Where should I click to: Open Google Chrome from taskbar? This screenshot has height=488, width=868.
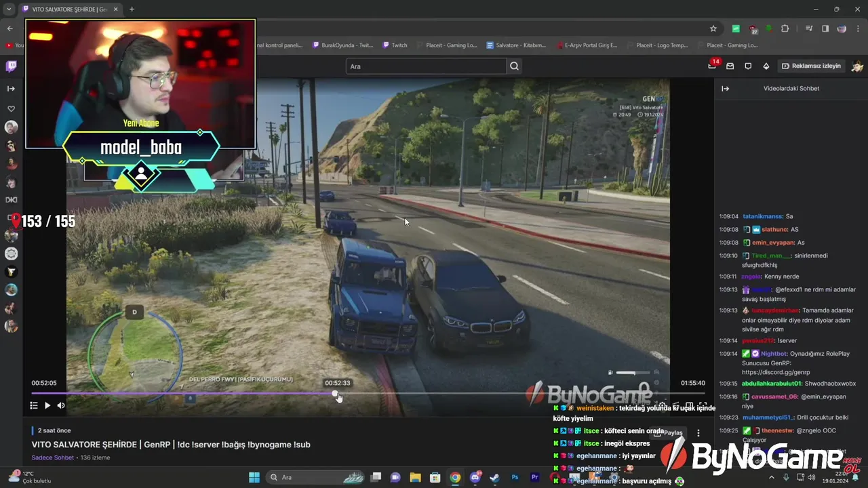pos(455,477)
